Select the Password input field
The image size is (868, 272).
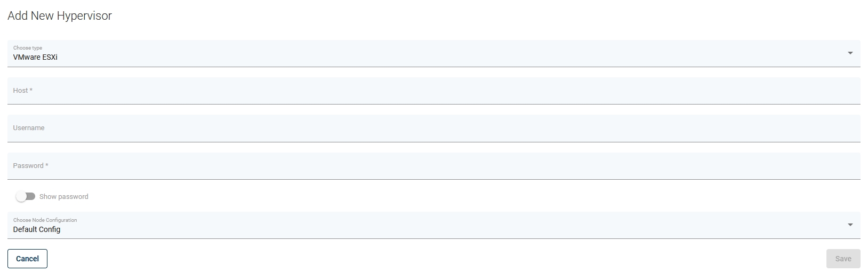427,166
